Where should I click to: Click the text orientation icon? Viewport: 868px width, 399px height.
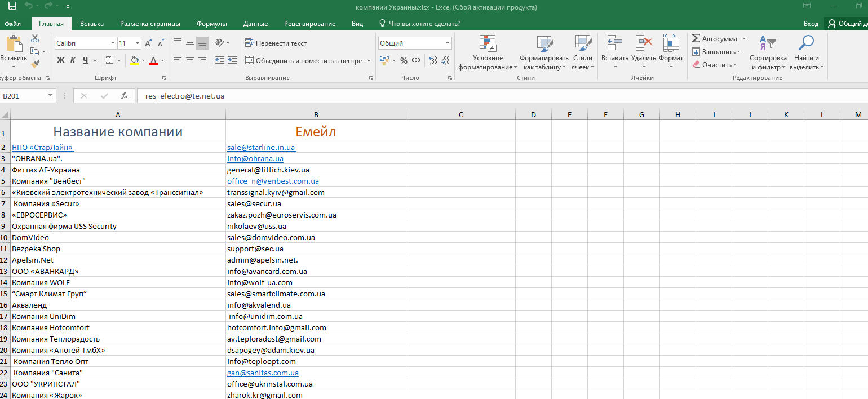[x=220, y=43]
